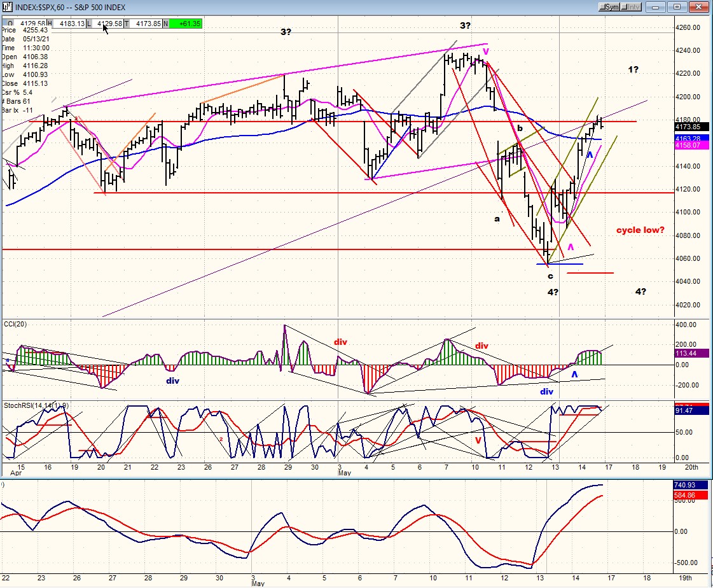Click the chart icon in title bar
713x588 pixels.
[x=6, y=7]
